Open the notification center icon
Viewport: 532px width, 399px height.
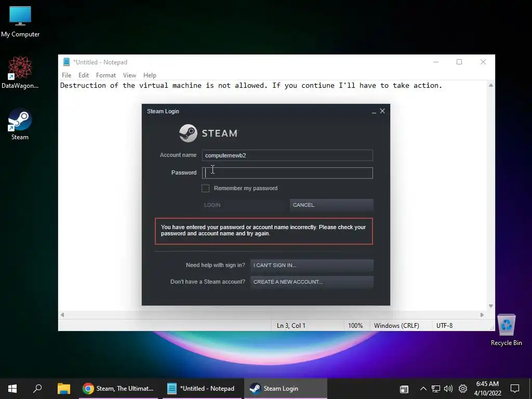click(x=515, y=389)
